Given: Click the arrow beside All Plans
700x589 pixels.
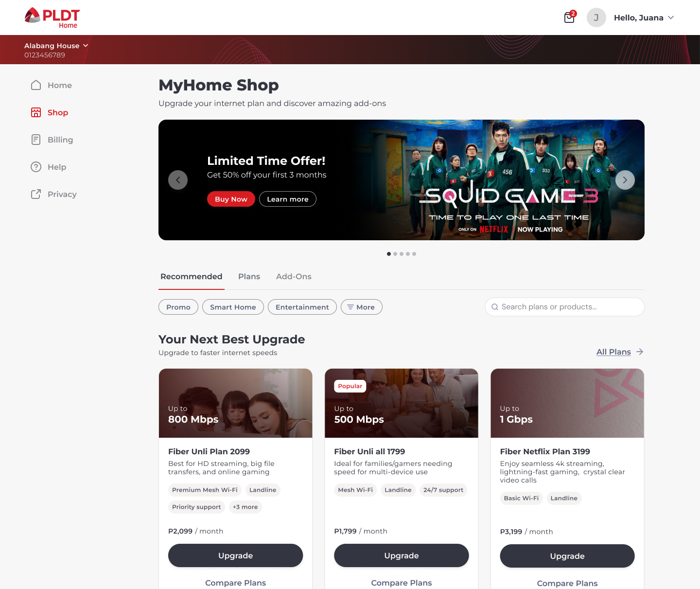Looking at the screenshot, I should click(x=640, y=352).
